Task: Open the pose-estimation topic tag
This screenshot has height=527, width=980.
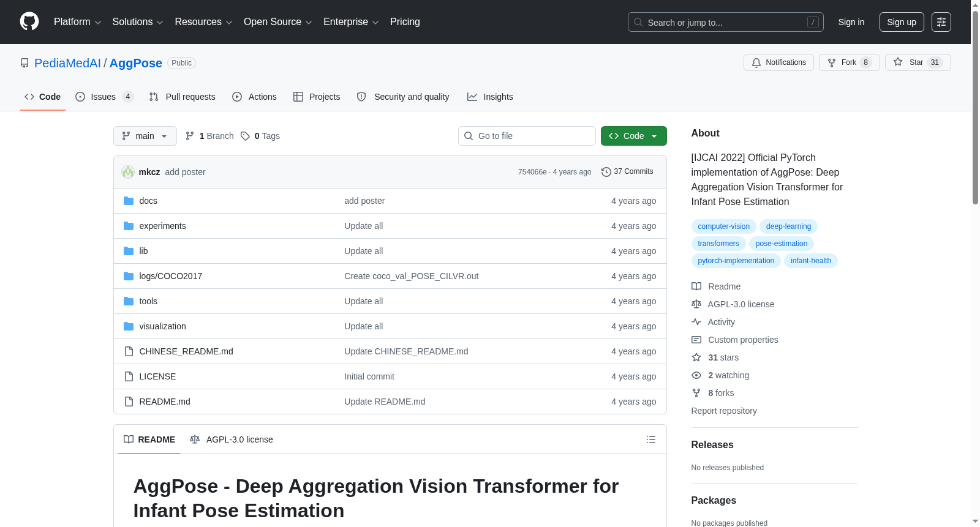Action: [x=781, y=244]
